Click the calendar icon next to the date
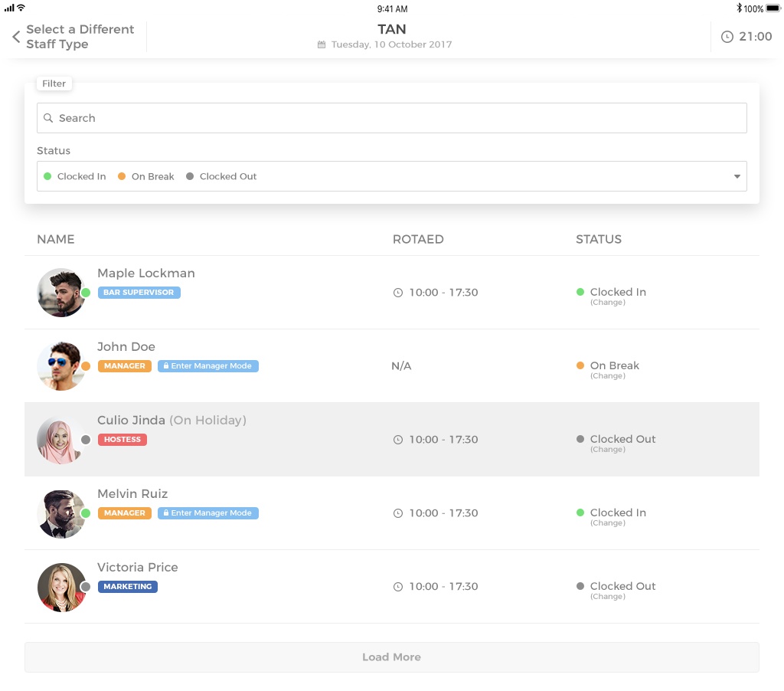784x691 pixels. coord(322,44)
